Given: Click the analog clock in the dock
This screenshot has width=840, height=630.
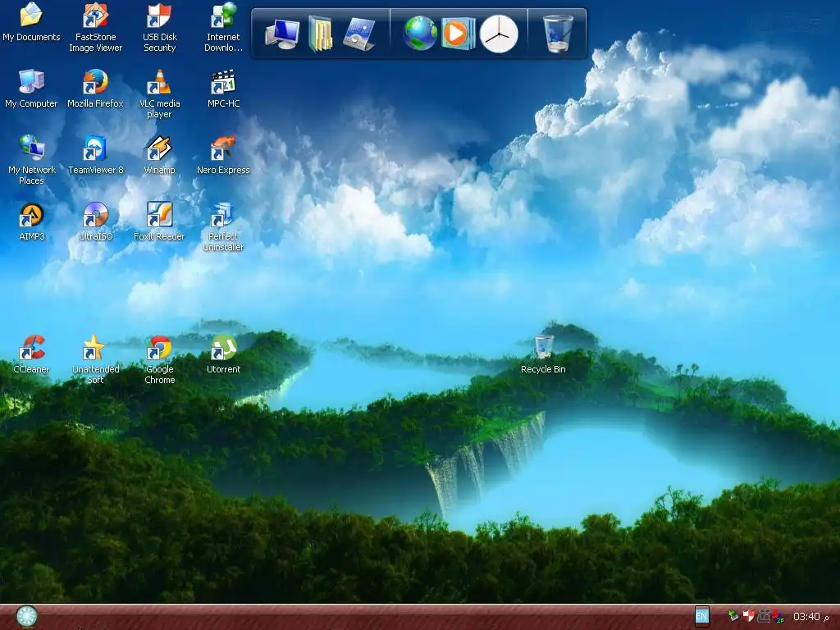Looking at the screenshot, I should 499,34.
